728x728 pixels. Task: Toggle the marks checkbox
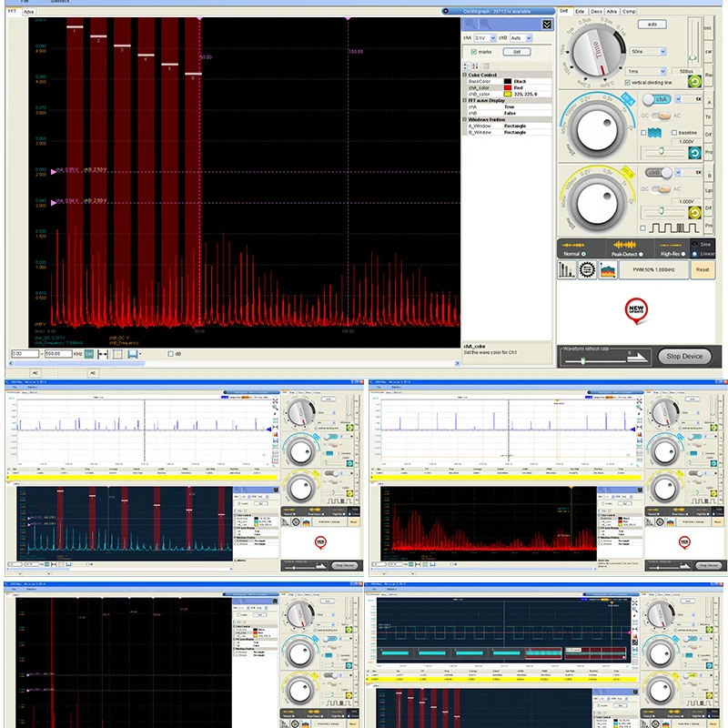(474, 52)
